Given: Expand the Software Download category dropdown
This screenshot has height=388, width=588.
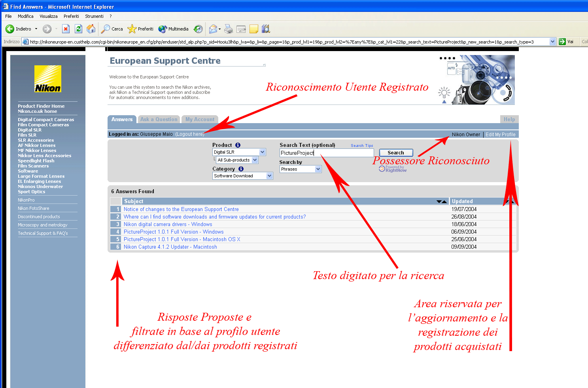Looking at the screenshot, I should 270,176.
